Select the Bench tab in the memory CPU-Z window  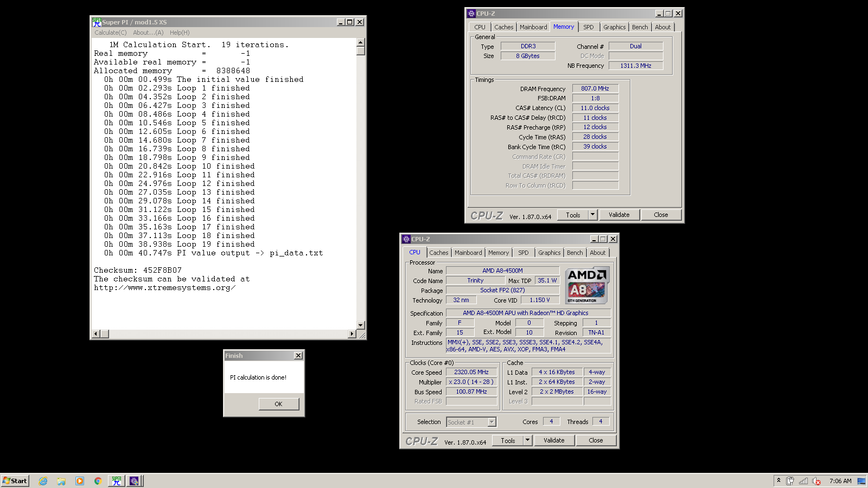tap(640, 27)
